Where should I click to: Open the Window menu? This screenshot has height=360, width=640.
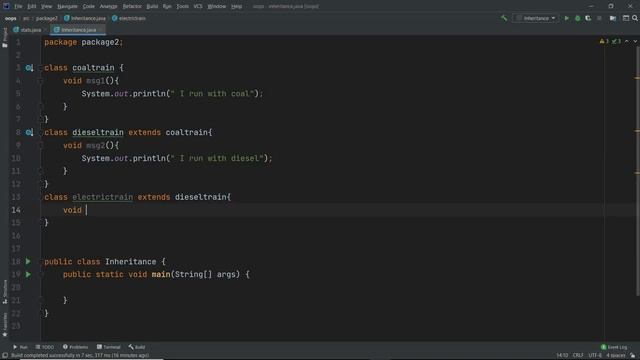tap(217, 7)
